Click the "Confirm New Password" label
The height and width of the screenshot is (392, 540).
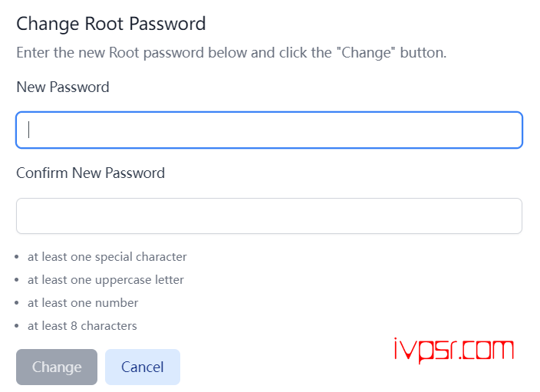[x=91, y=173]
